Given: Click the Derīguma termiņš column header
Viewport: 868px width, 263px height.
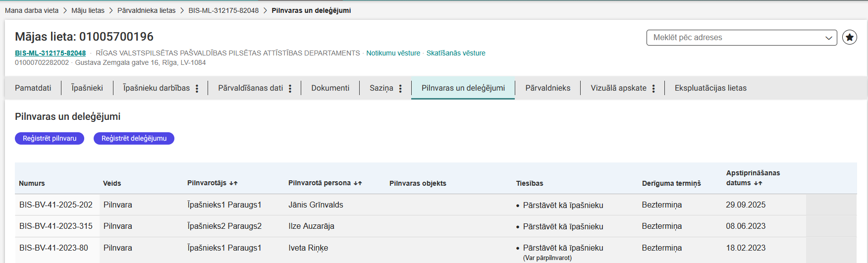Looking at the screenshot, I should (x=671, y=183).
